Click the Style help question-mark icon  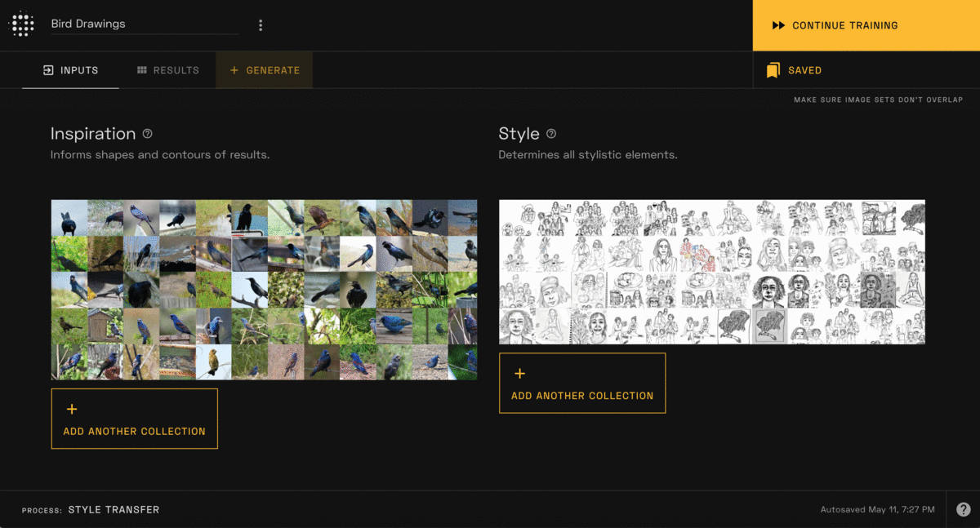point(552,132)
